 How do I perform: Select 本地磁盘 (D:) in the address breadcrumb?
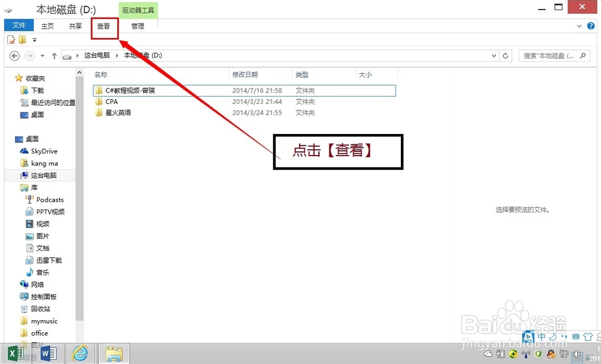142,55
